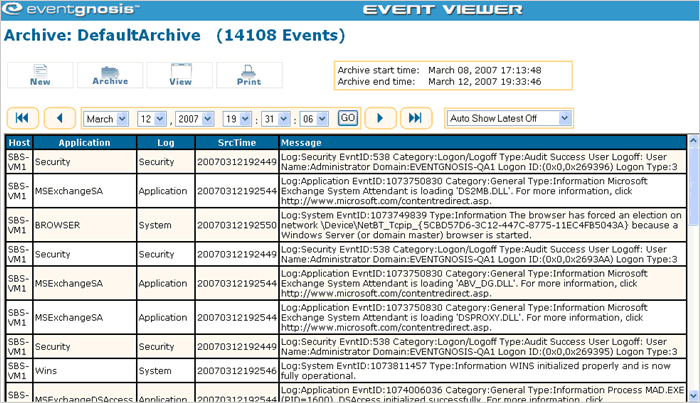Open the day dropdown showing 12
The width and height of the screenshot is (700, 403).
(152, 119)
